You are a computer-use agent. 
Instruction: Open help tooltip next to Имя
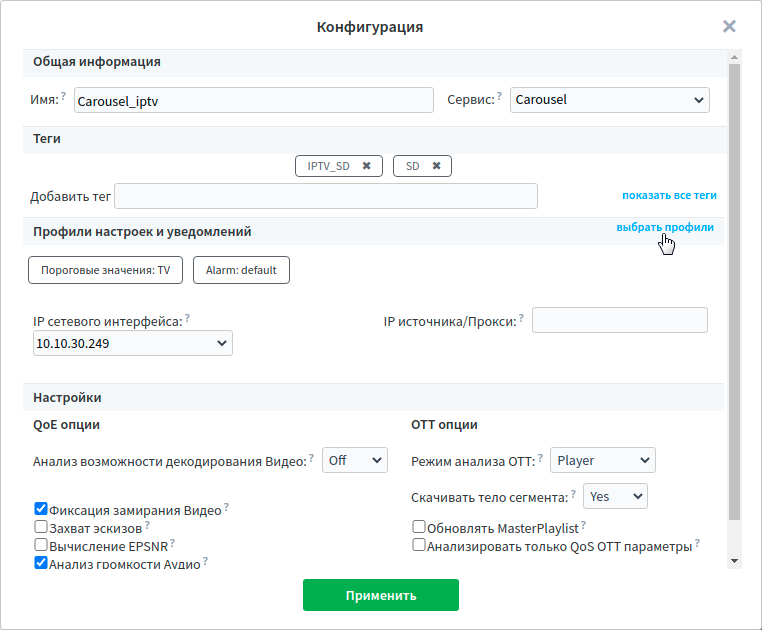click(x=63, y=96)
